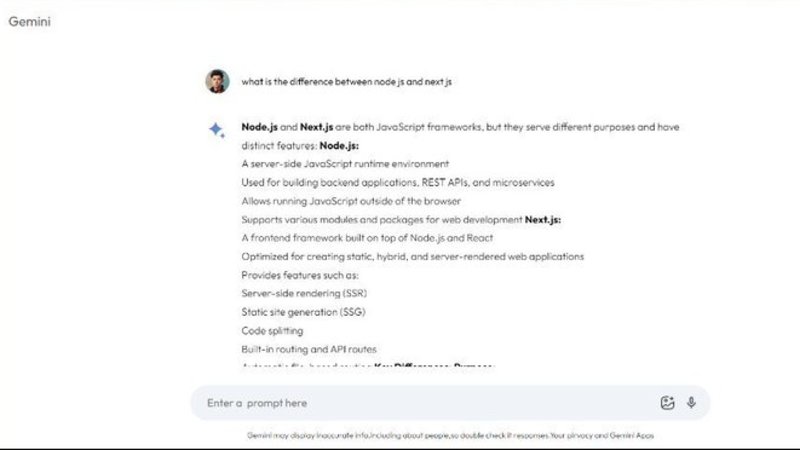Click the user profile avatar
The height and width of the screenshot is (450, 800).
(217, 82)
